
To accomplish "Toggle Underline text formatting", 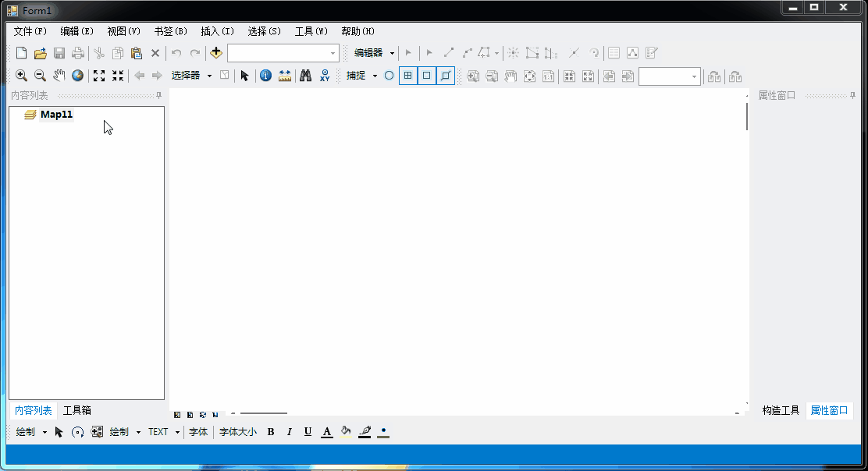I will pyautogui.click(x=308, y=432).
